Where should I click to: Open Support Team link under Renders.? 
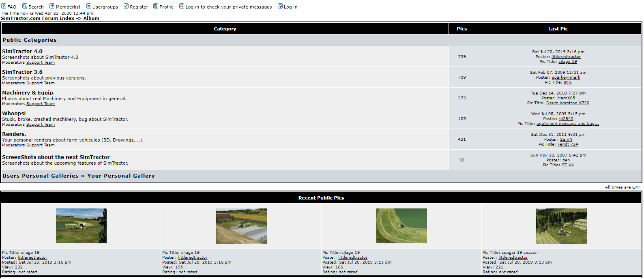coord(41,145)
